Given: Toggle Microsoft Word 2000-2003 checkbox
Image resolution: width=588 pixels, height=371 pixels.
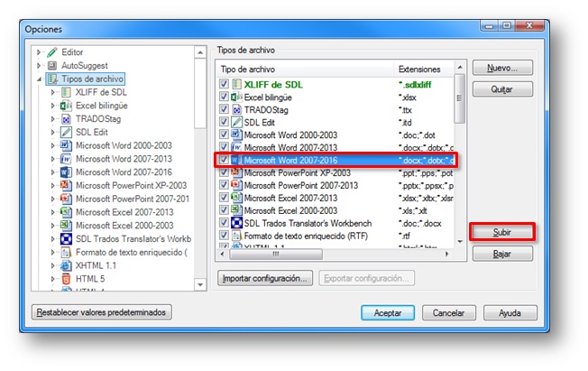Looking at the screenshot, I should [x=224, y=134].
